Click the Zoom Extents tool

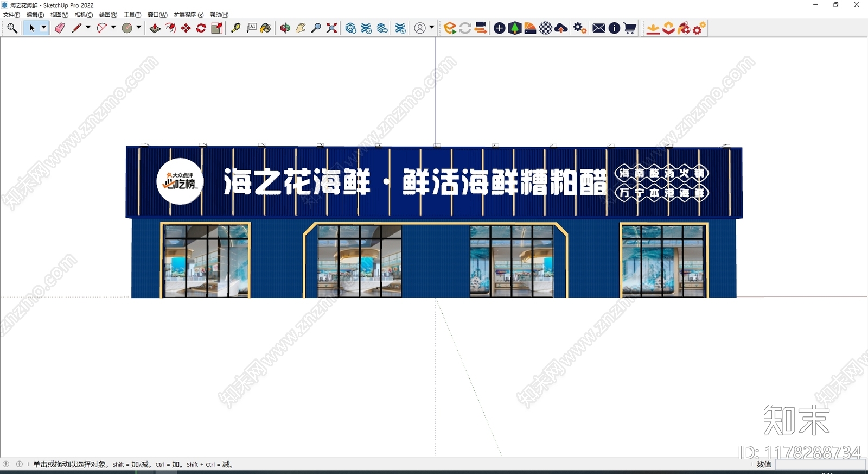click(x=331, y=28)
